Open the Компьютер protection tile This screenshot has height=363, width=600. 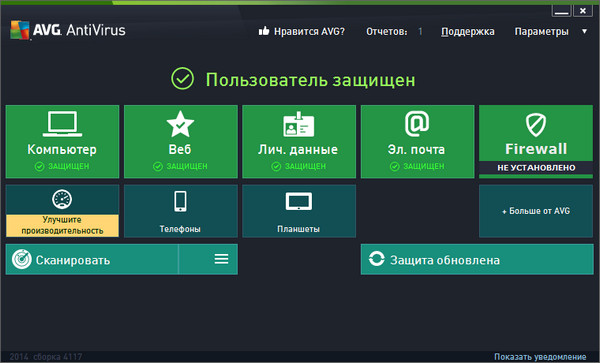pos(62,142)
